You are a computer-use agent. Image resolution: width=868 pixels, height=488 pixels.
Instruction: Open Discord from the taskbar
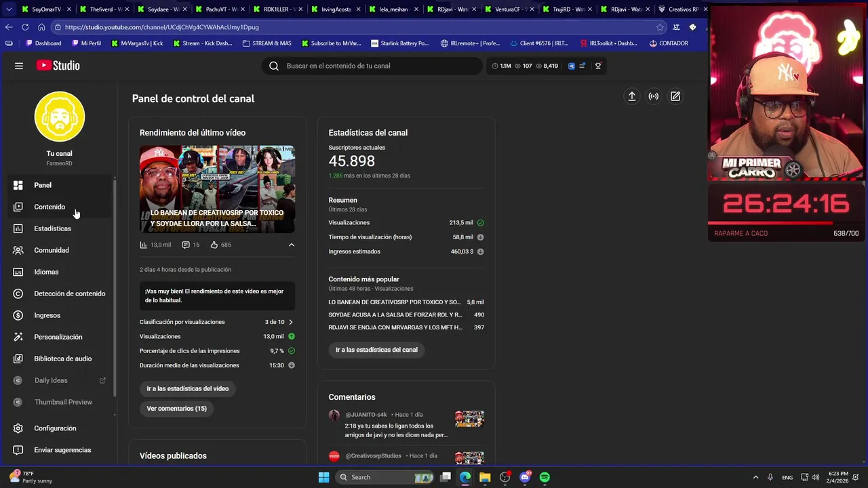pos(525,477)
